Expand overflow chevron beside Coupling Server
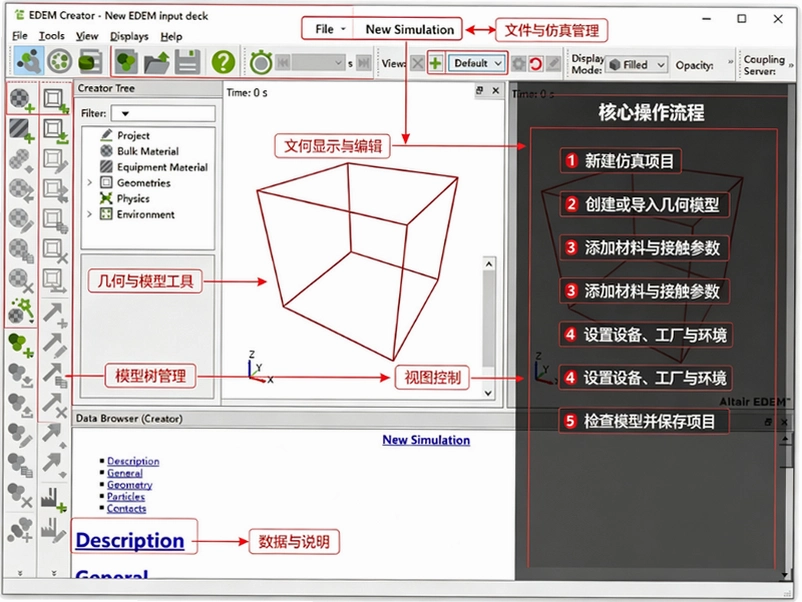The height and width of the screenshot is (602, 802). click(791, 64)
